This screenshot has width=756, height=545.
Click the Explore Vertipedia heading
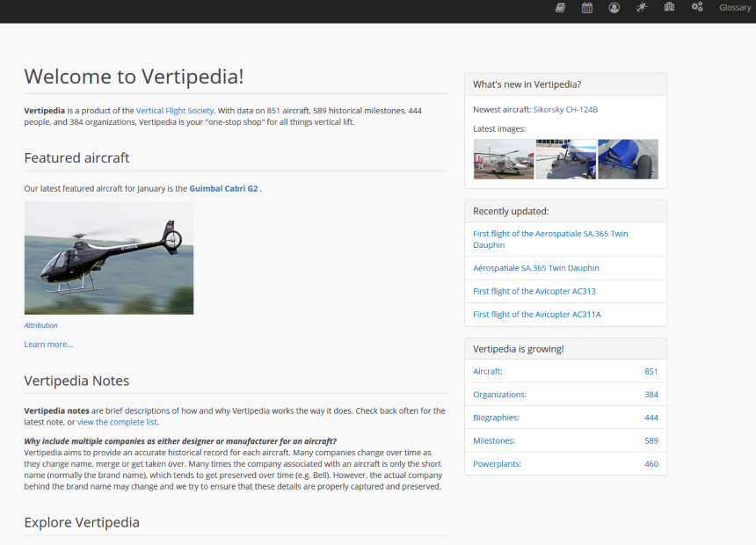click(82, 523)
